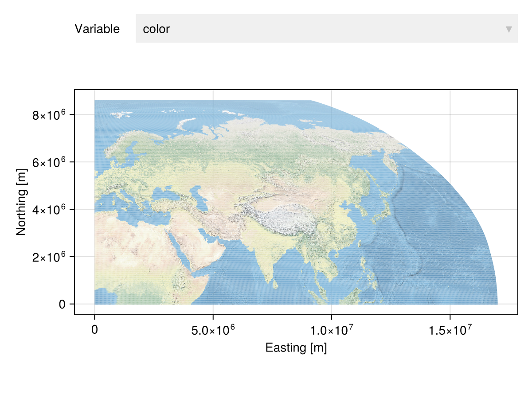
Task: Click the 8×10⁶ northing tick label
Action: coord(49,114)
